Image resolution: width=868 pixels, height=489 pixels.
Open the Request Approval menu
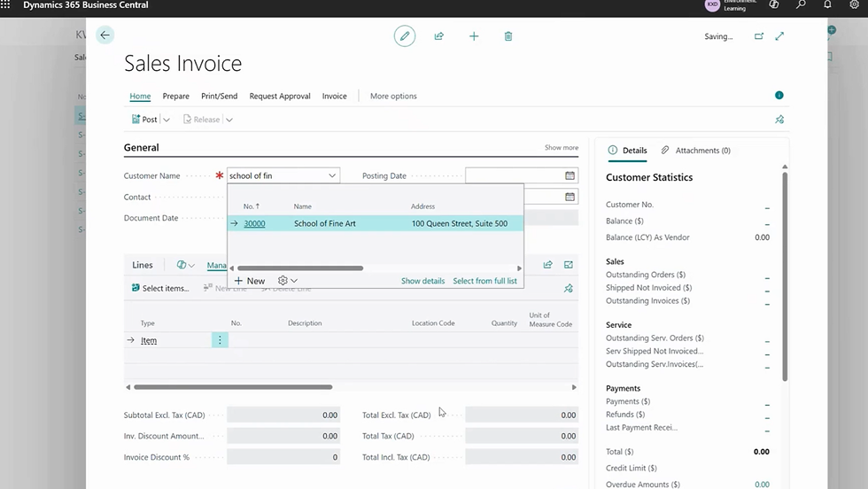280,96
